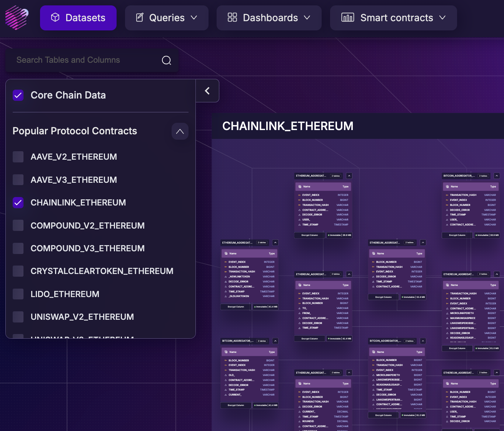Collapse the card containing _NEWLINKTOKEN
The width and height of the screenshot is (504, 431).
point(275,243)
